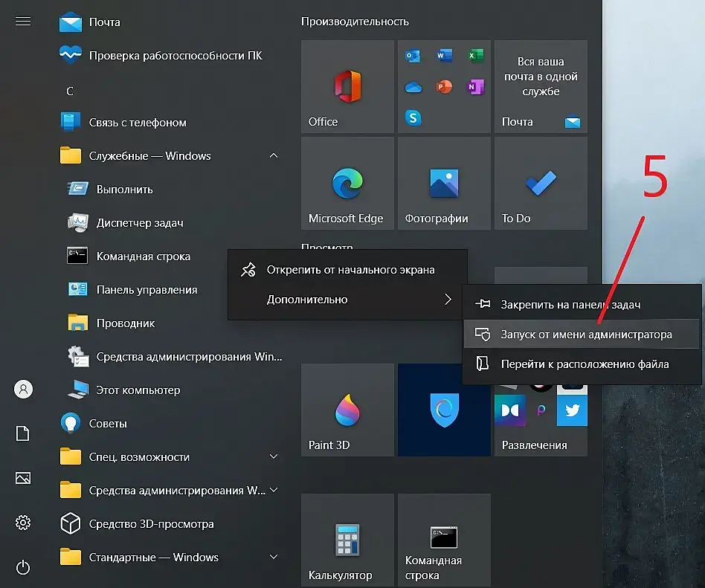The image size is (705, 588).
Task: Open the Dolby icon in Развлечения tile
Action: click(x=510, y=410)
